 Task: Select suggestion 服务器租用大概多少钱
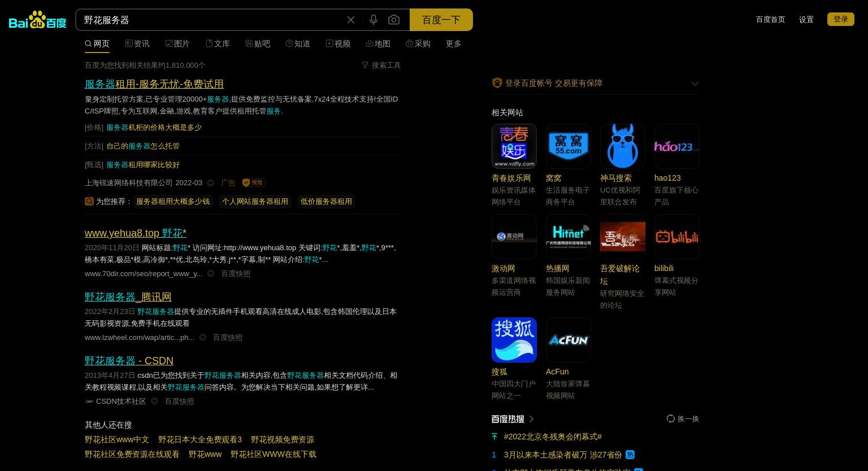tap(173, 201)
